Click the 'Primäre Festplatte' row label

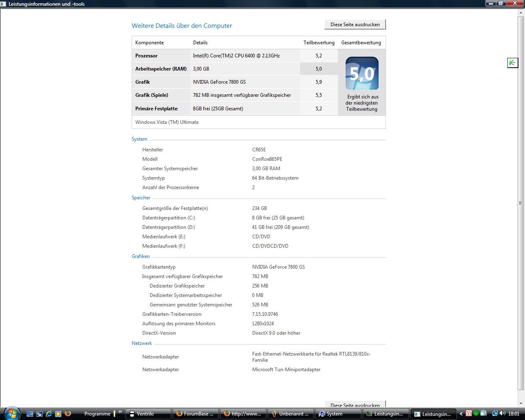point(156,109)
